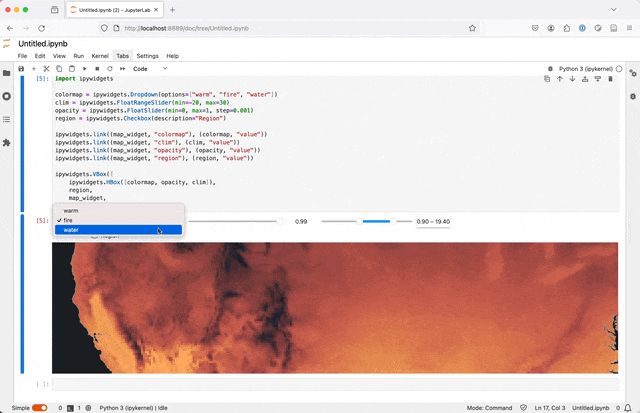This screenshot has width=640, height=413.
Task: Open the Property Inspector gears icon
Action: [x=633, y=73]
